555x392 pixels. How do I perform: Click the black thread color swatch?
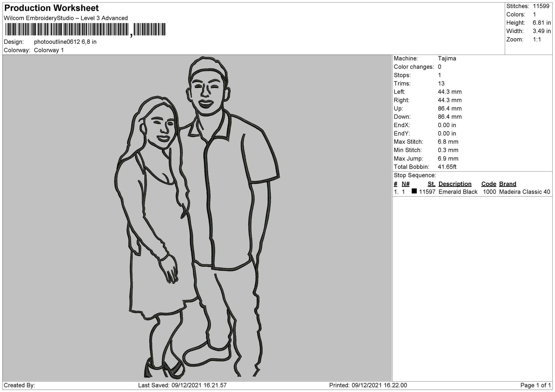point(414,191)
